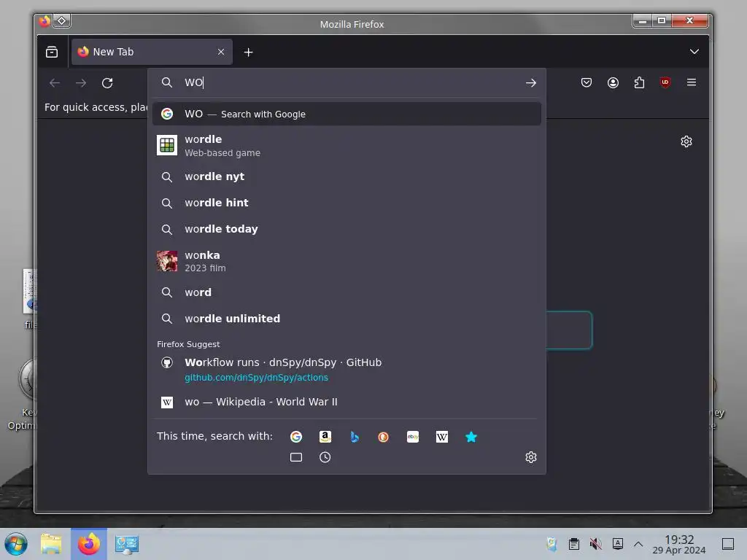Image resolution: width=747 pixels, height=560 pixels.
Task: Search in open Tabs icon
Action: pos(296,457)
